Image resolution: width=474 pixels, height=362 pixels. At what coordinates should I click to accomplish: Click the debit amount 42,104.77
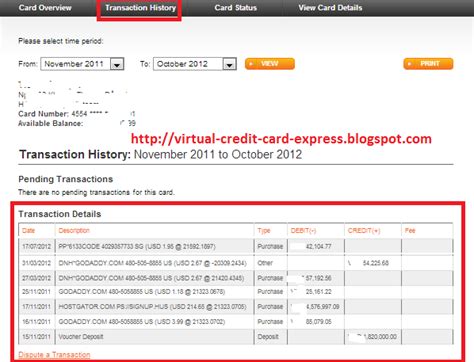point(319,247)
